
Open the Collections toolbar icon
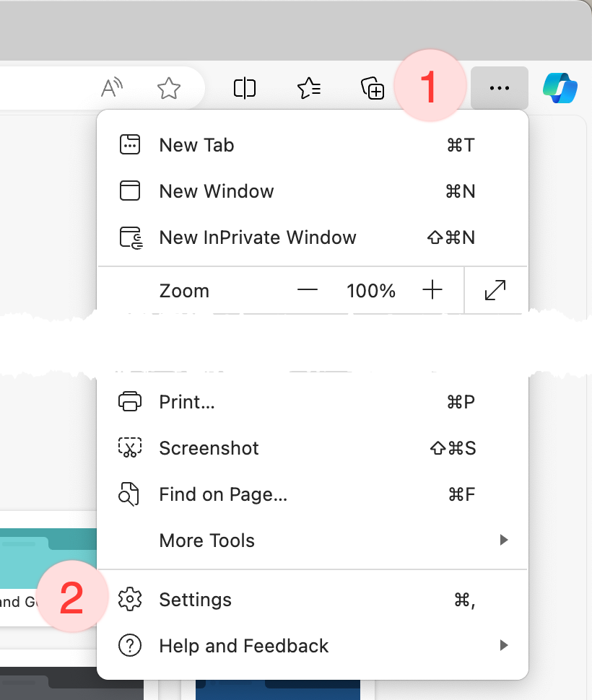[x=373, y=89]
